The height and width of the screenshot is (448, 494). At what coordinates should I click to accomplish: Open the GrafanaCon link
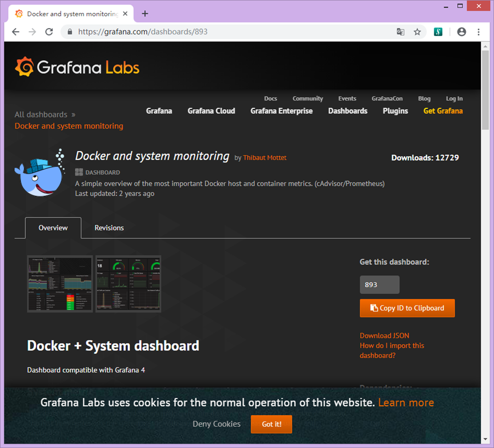pos(387,98)
